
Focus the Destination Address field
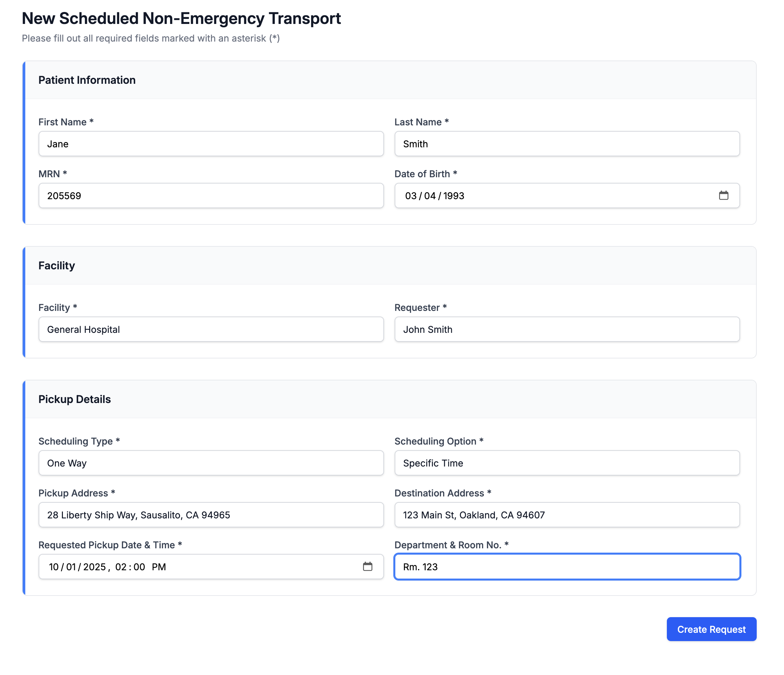point(567,515)
